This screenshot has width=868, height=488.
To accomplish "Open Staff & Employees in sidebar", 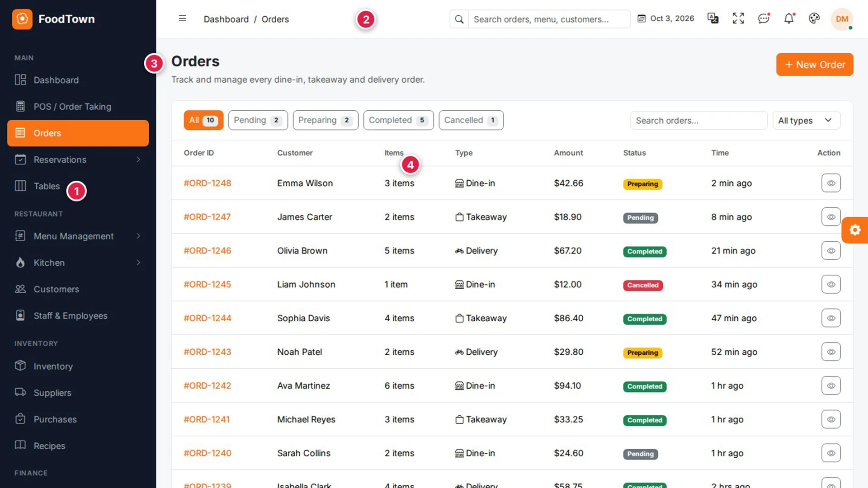I will (78, 316).
